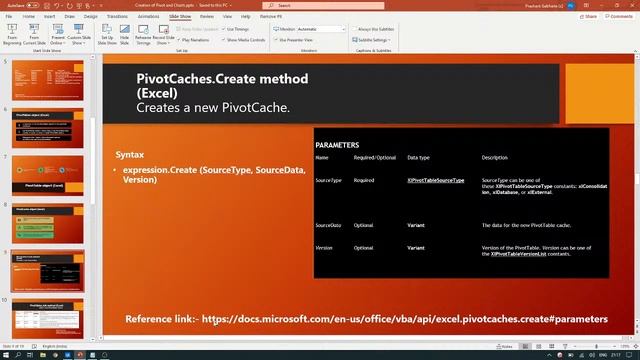This screenshot has width=640, height=360.
Task: Open Set Up Slide Show dialog
Action: pos(107,34)
